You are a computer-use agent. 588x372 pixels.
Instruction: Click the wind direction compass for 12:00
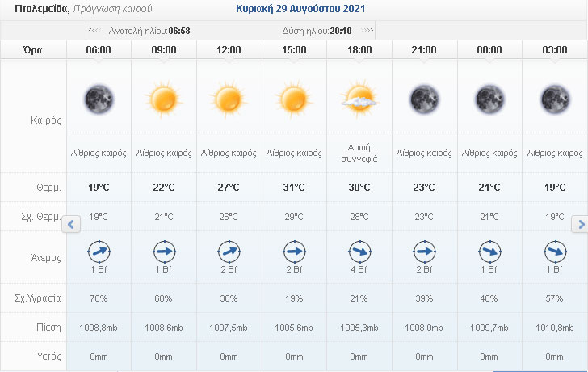[229, 252]
